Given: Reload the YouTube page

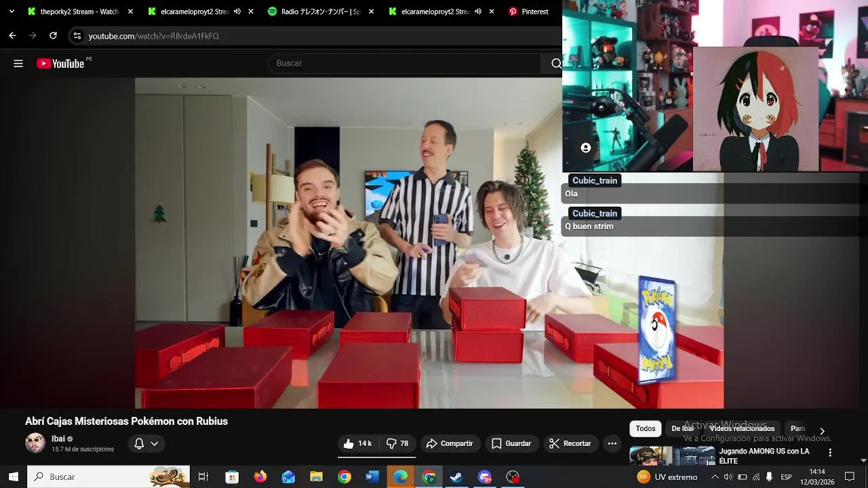Looking at the screenshot, I should (53, 35).
